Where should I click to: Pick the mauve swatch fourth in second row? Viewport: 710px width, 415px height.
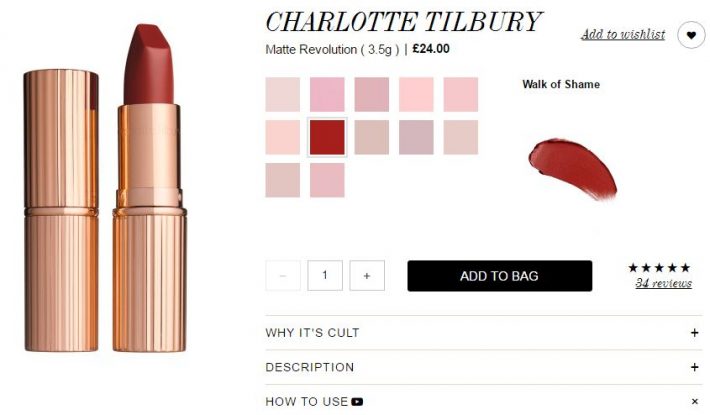point(416,137)
